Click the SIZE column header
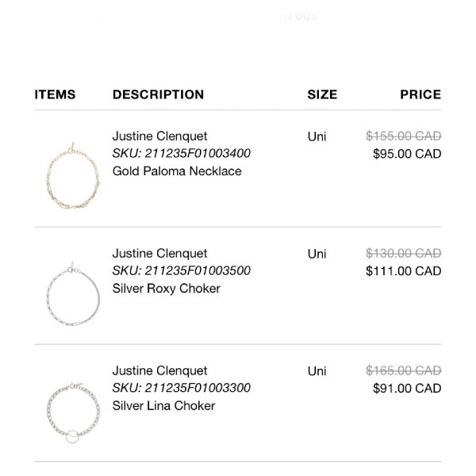The height and width of the screenshot is (476, 476). pyautogui.click(x=322, y=94)
